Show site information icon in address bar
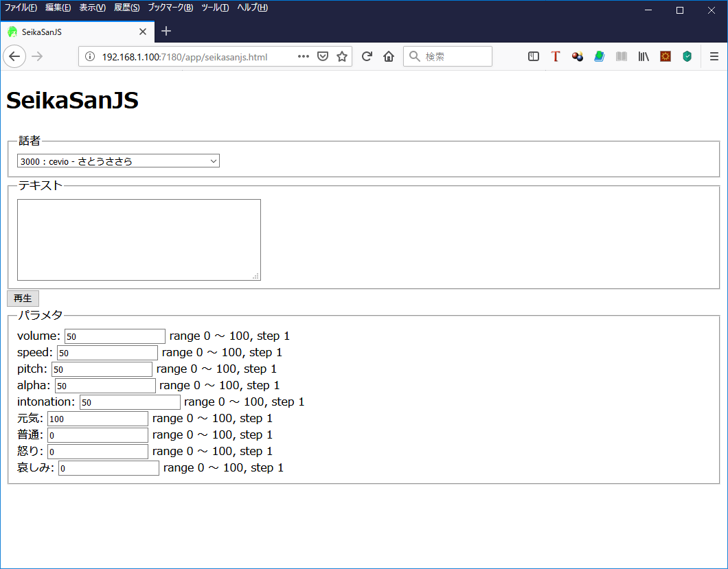The height and width of the screenshot is (569, 728). 89,56
